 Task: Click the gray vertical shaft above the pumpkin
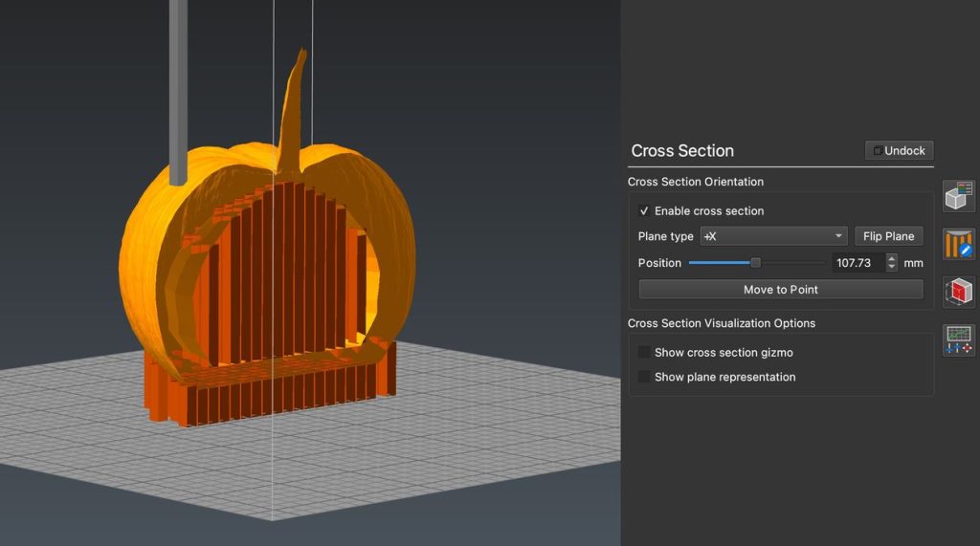[x=179, y=86]
